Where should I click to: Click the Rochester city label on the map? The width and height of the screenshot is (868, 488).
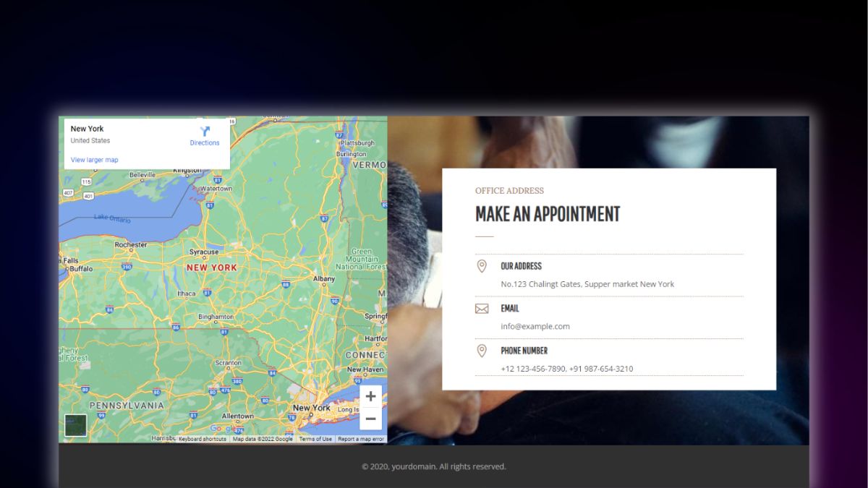(x=131, y=244)
